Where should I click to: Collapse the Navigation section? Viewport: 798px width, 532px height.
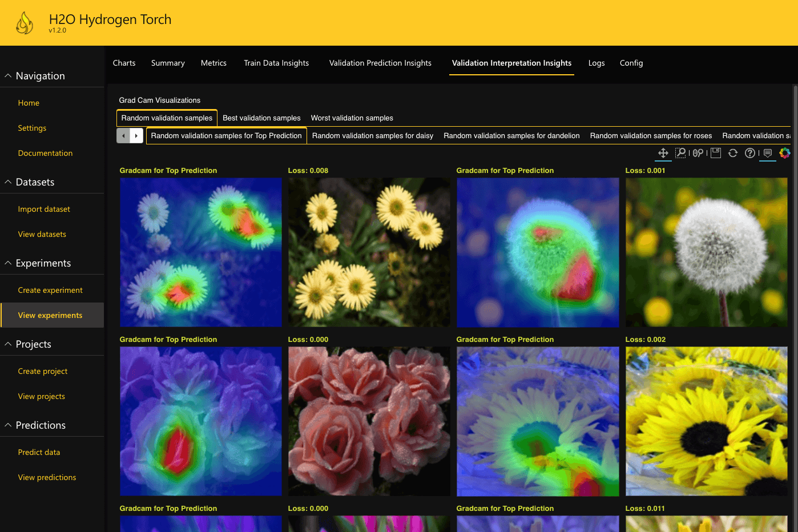point(9,76)
